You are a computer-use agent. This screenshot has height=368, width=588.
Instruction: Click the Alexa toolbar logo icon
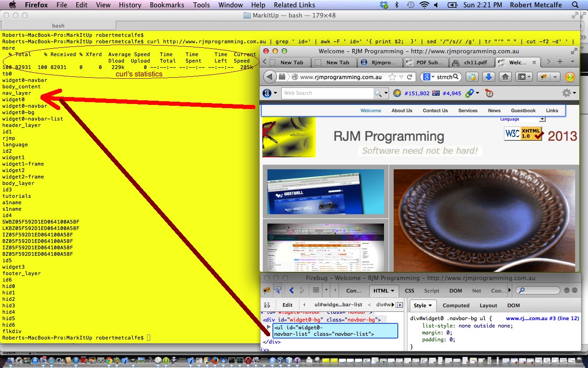tap(266, 93)
